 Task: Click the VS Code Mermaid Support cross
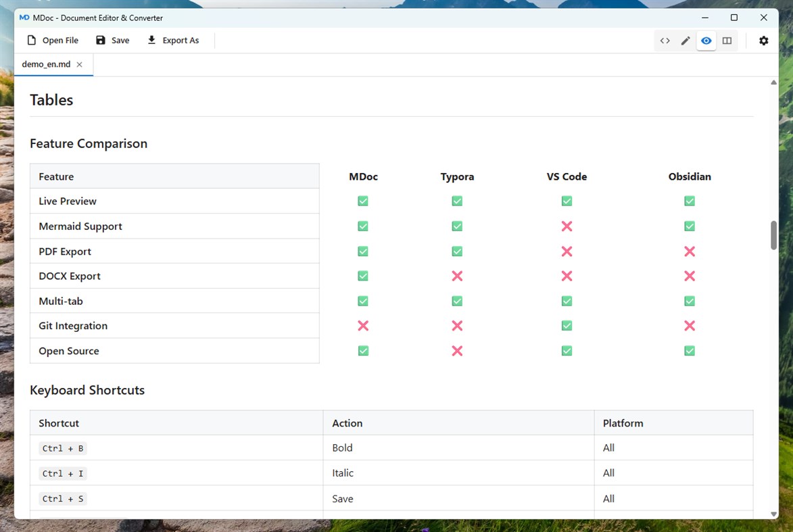[567, 226]
